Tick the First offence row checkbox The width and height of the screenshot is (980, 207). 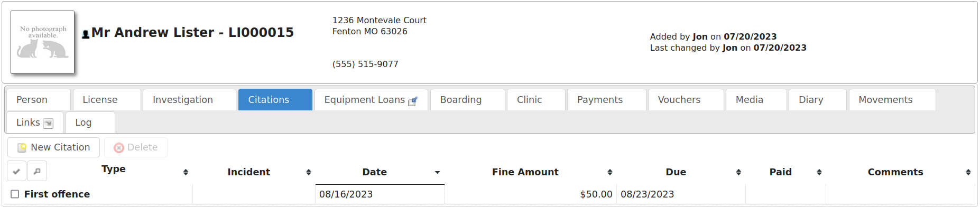15,194
